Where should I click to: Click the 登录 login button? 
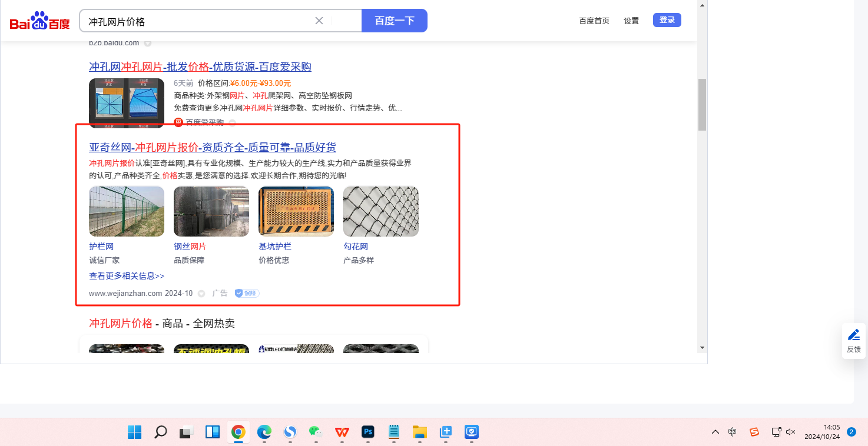tap(667, 20)
